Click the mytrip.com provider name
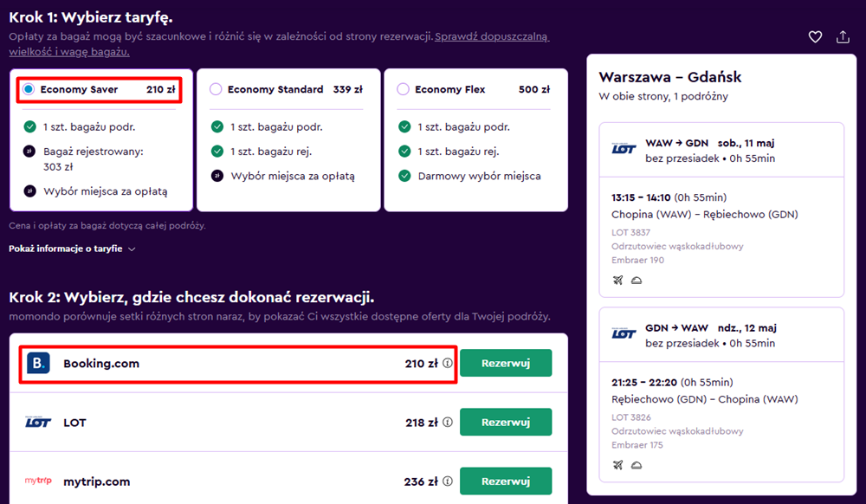The width and height of the screenshot is (866, 504). tap(97, 481)
